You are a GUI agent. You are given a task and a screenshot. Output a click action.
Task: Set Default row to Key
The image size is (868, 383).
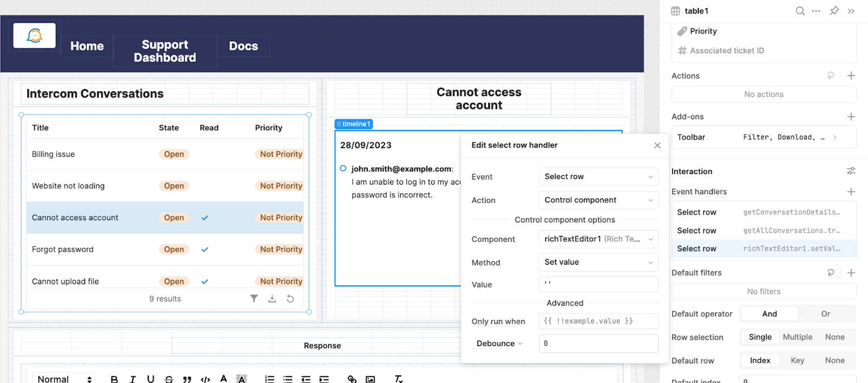point(797,360)
